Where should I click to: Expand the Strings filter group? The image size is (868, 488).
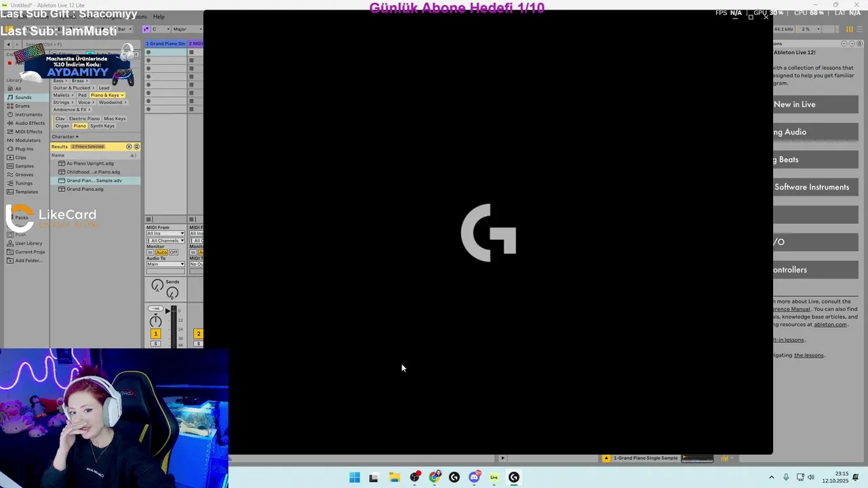[x=64, y=102]
